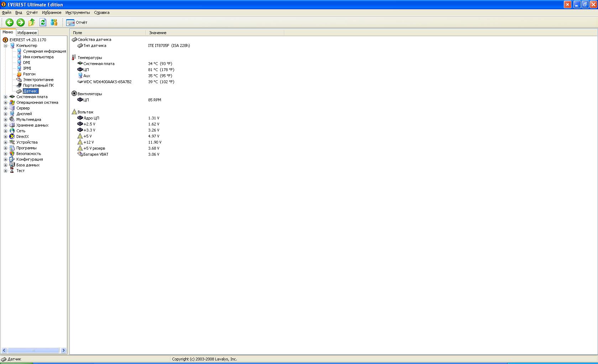Expand the Операционная система node

click(x=5, y=102)
